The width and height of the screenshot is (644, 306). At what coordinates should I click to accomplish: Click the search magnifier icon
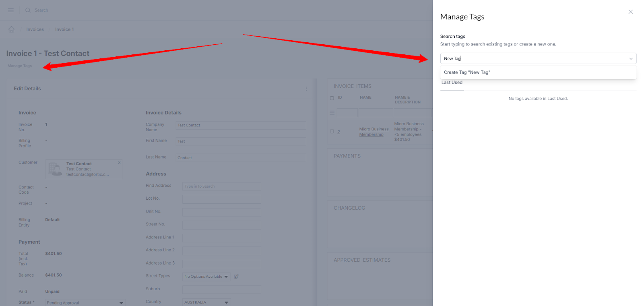point(28,10)
